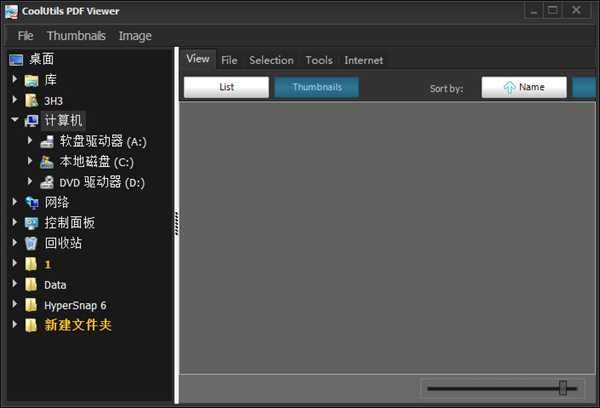Click the up arrow icon on Name button
This screenshot has width=600, height=408.
tap(509, 88)
